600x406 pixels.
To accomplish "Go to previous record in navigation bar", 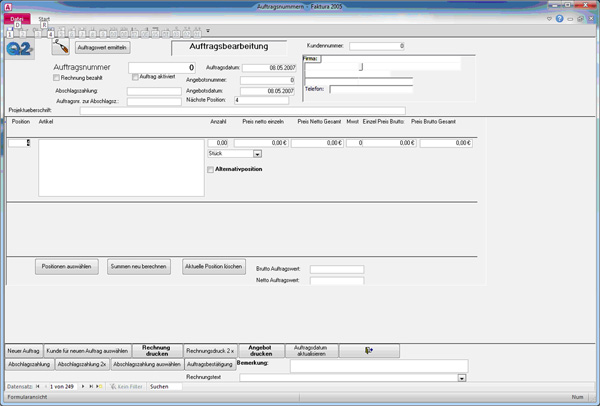I will tap(45, 386).
